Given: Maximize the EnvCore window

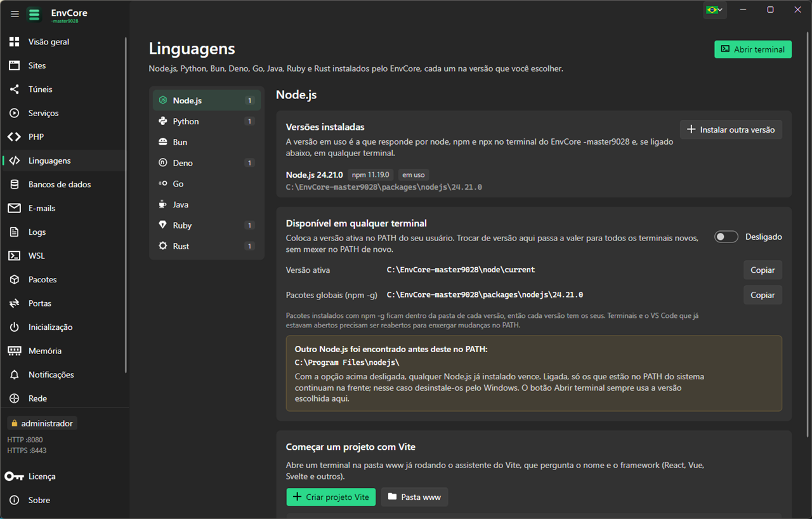Looking at the screenshot, I should pyautogui.click(x=770, y=10).
